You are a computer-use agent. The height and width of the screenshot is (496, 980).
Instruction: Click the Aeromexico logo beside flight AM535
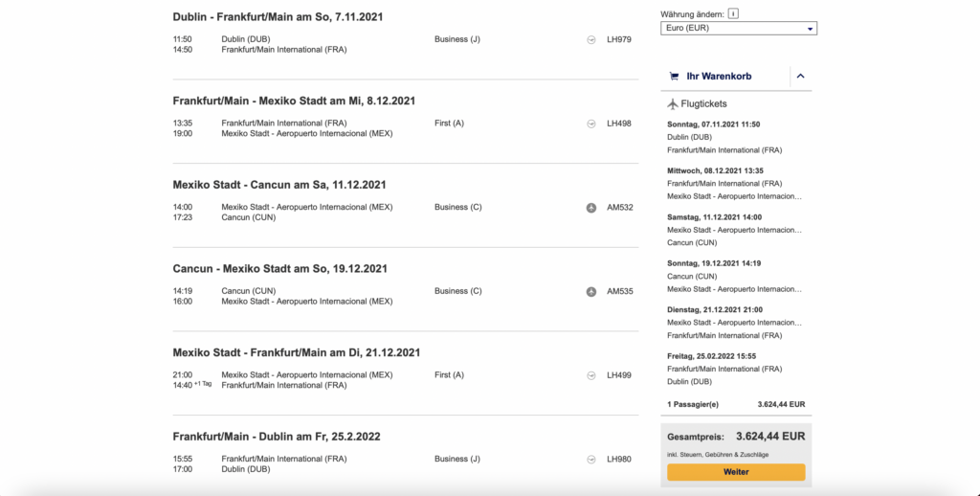[x=591, y=291]
